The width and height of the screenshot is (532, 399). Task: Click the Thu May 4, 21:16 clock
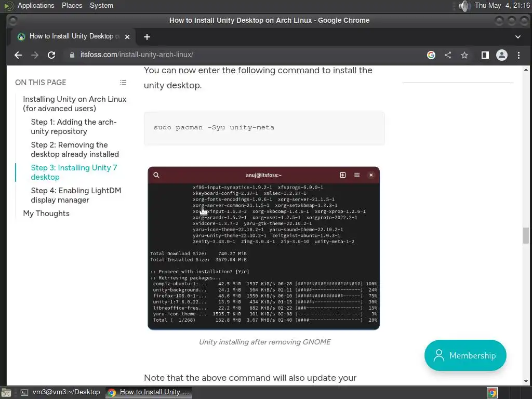(502, 5)
